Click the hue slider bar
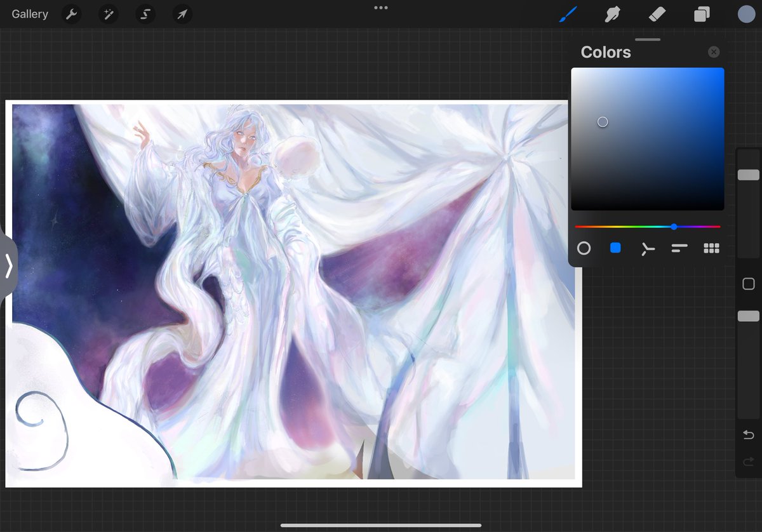The width and height of the screenshot is (762, 532). click(x=648, y=227)
